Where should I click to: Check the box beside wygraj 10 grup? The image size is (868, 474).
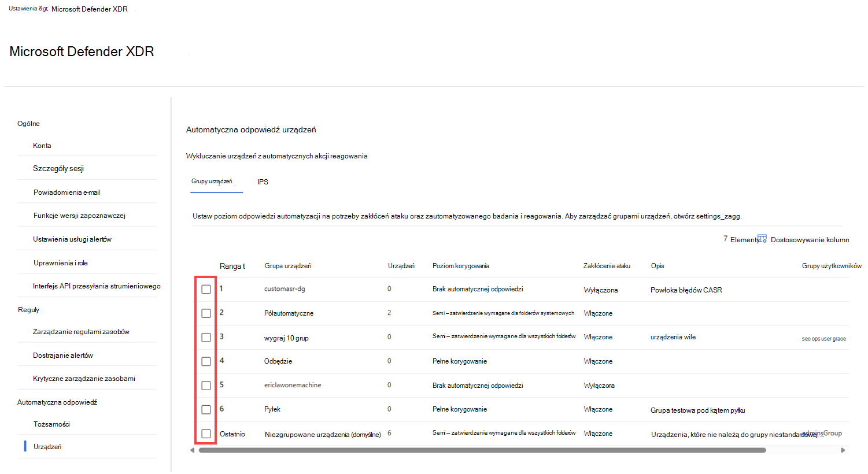tap(206, 337)
